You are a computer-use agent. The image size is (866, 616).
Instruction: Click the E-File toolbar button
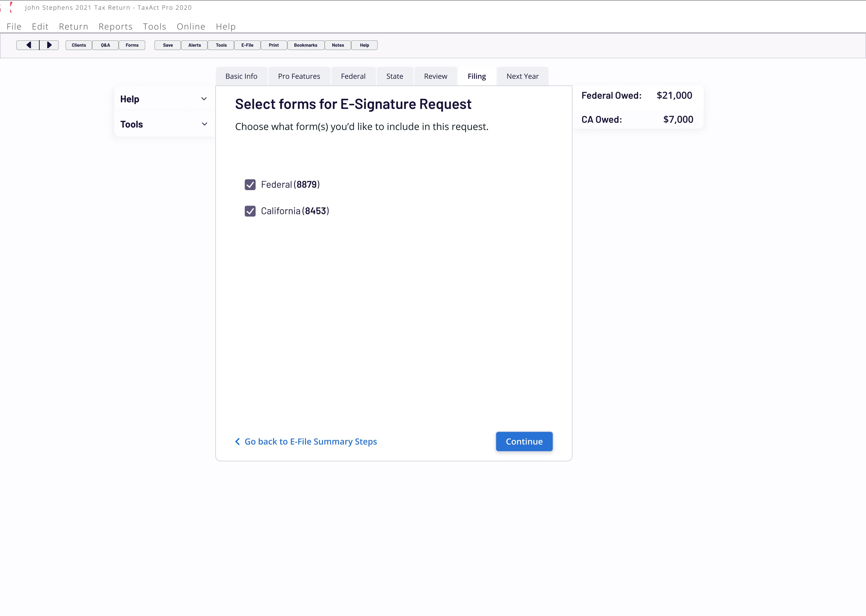(x=248, y=45)
